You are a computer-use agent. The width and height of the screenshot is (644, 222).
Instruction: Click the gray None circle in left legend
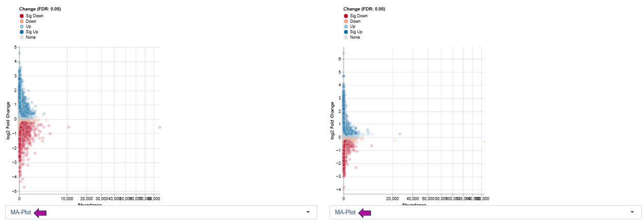click(21, 37)
